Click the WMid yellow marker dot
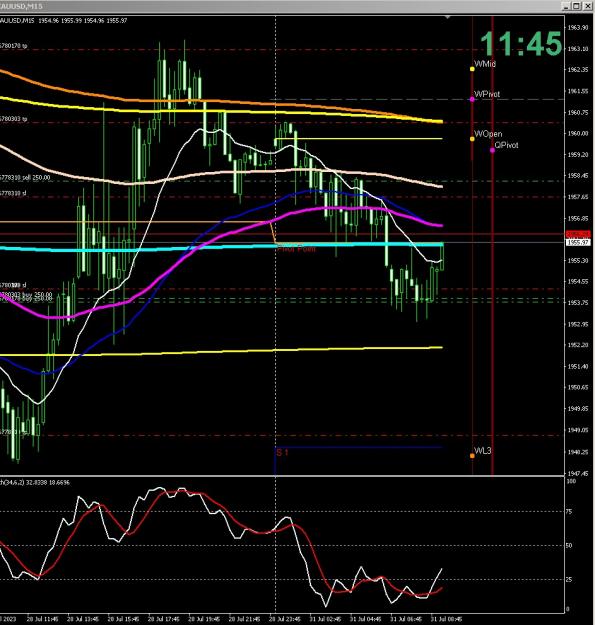 (472, 69)
